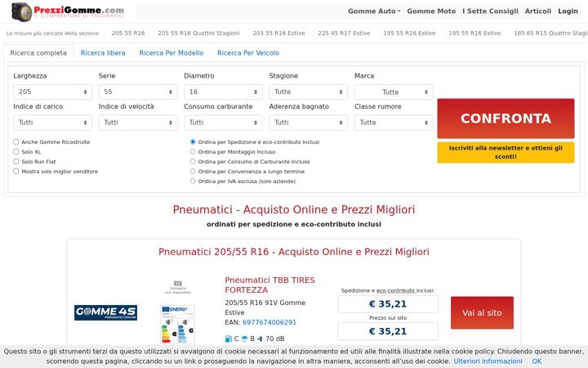Image resolution: width=588 pixels, height=368 pixels.
Task: Open the Larghezza dropdown showing 205
Action: point(52,92)
